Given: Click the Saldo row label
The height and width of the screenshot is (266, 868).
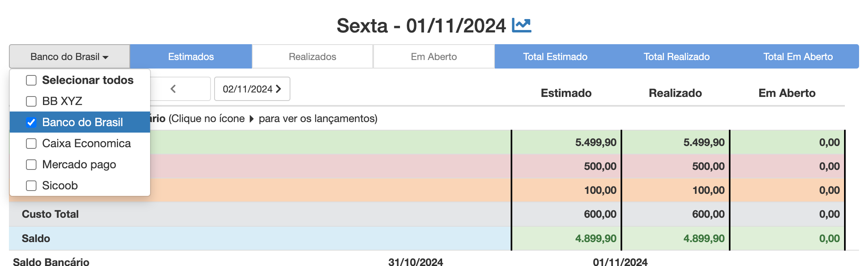Looking at the screenshot, I should click(x=36, y=238).
